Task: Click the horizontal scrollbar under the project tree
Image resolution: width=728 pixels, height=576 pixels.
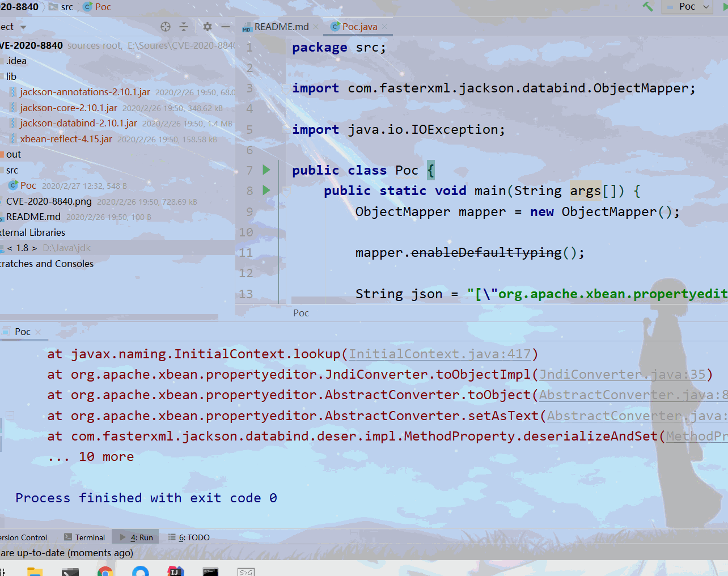Action: (109, 317)
